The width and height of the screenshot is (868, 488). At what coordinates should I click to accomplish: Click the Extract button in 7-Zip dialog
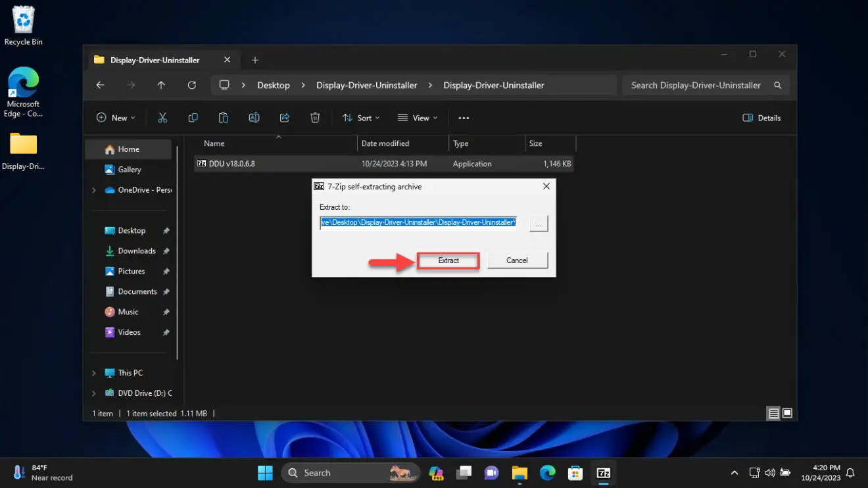click(448, 260)
